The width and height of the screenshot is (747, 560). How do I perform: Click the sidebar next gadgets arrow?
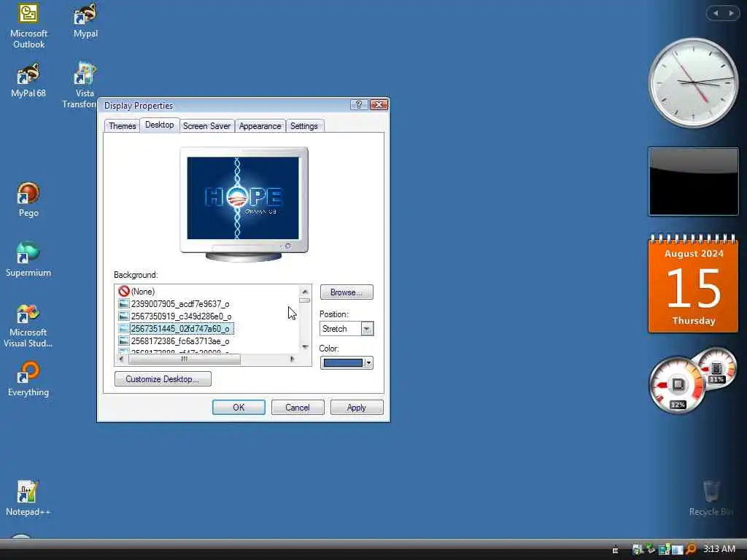click(x=731, y=13)
